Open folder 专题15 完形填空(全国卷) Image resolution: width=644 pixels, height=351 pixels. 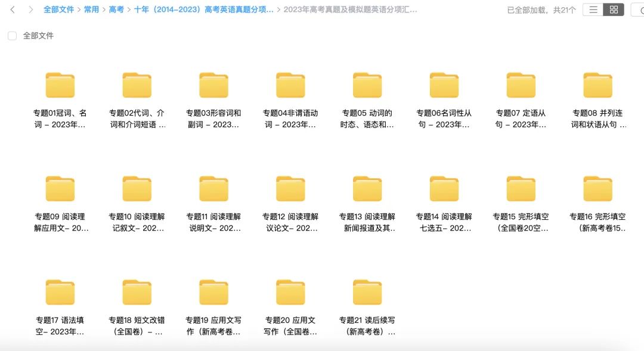click(521, 189)
